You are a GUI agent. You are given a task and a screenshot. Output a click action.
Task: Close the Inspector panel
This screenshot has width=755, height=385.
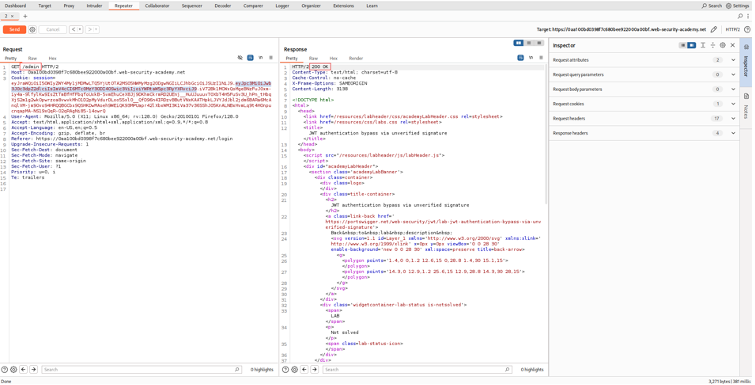(732, 45)
